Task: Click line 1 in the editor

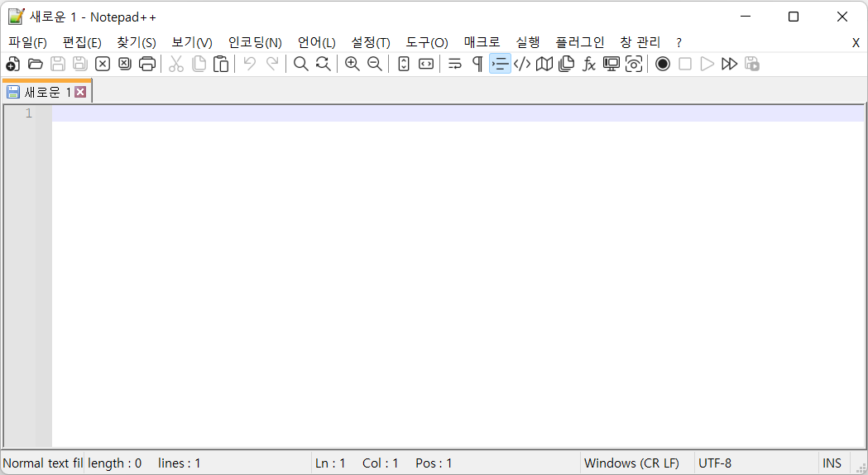Action: point(458,113)
